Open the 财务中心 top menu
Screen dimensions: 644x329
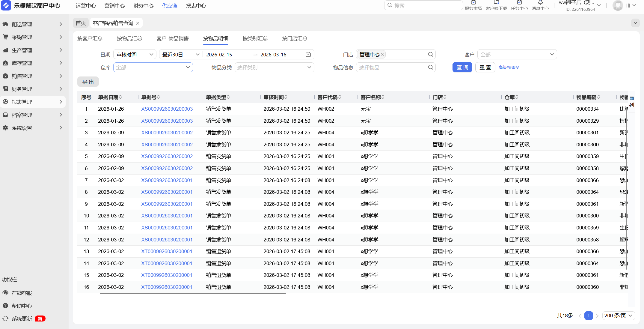tap(143, 6)
